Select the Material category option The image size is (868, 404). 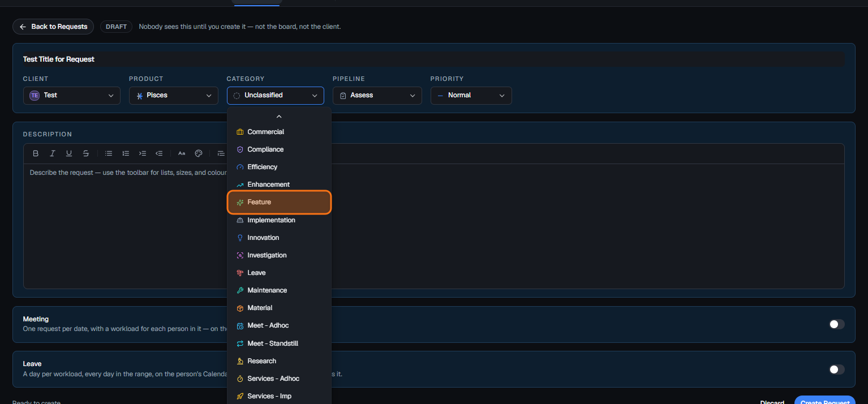pos(279,308)
